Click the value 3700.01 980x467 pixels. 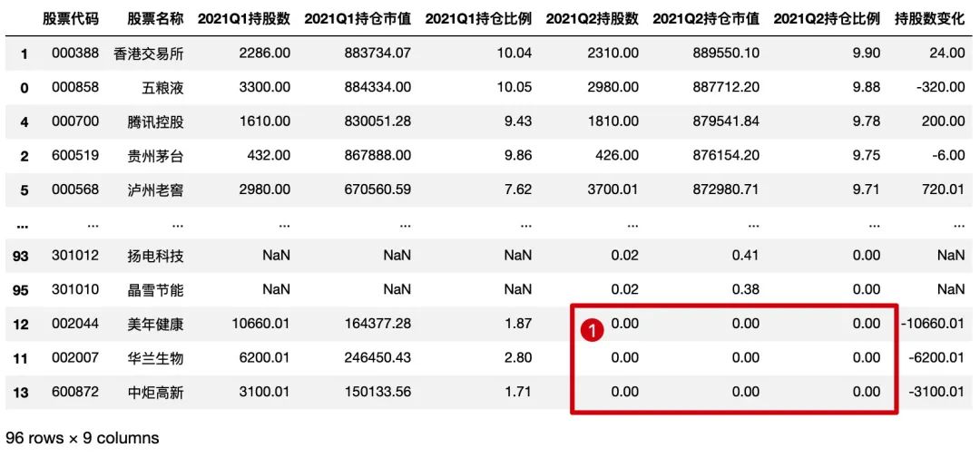613,190
